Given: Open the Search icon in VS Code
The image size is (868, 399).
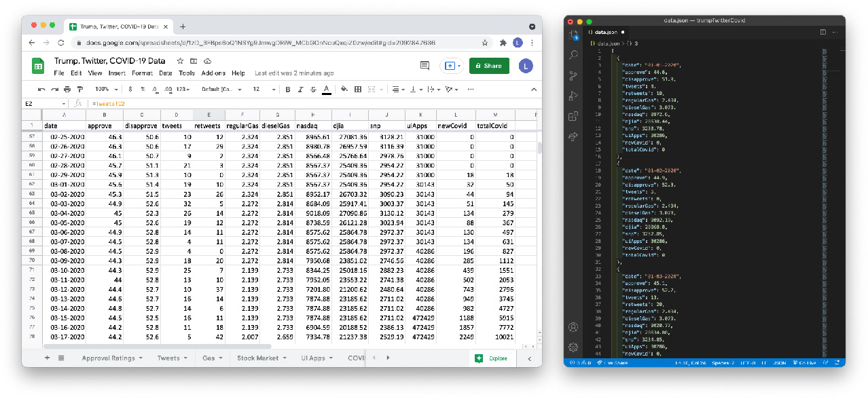Looking at the screenshot, I should [x=573, y=55].
